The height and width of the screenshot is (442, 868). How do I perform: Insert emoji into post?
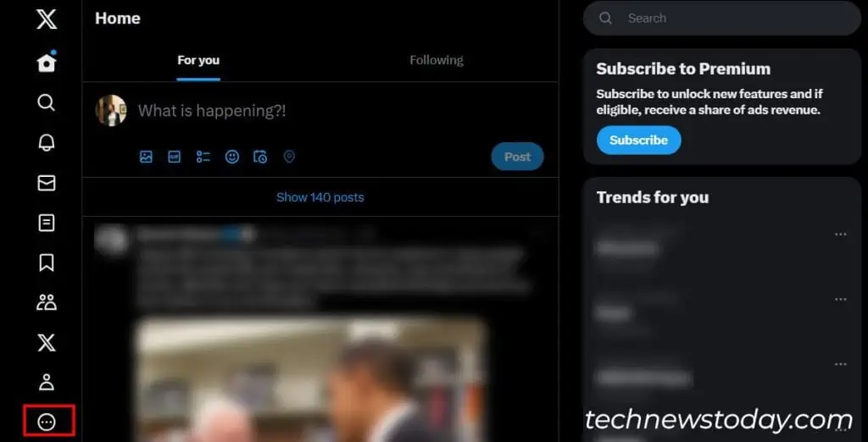pos(232,157)
